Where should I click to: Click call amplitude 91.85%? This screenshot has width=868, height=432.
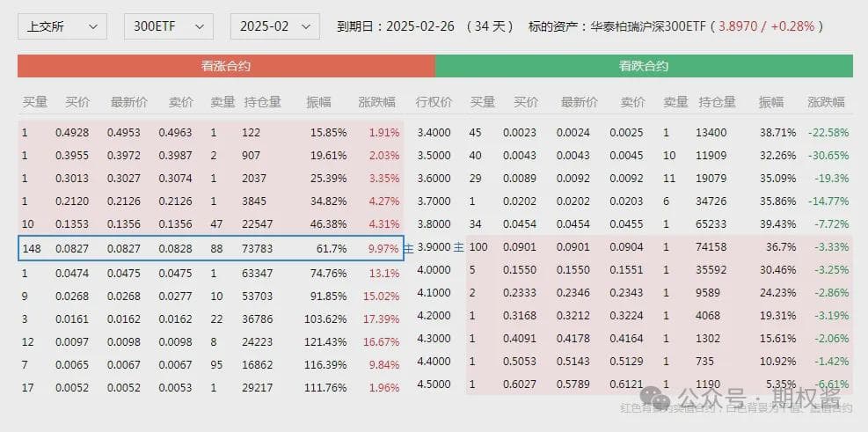[328, 297]
